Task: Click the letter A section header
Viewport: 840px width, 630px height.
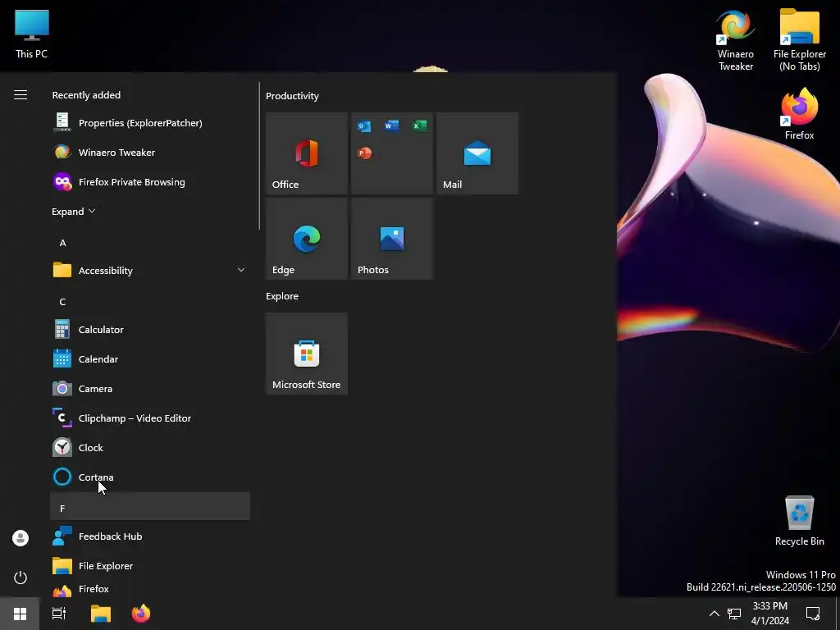Action: point(150,243)
